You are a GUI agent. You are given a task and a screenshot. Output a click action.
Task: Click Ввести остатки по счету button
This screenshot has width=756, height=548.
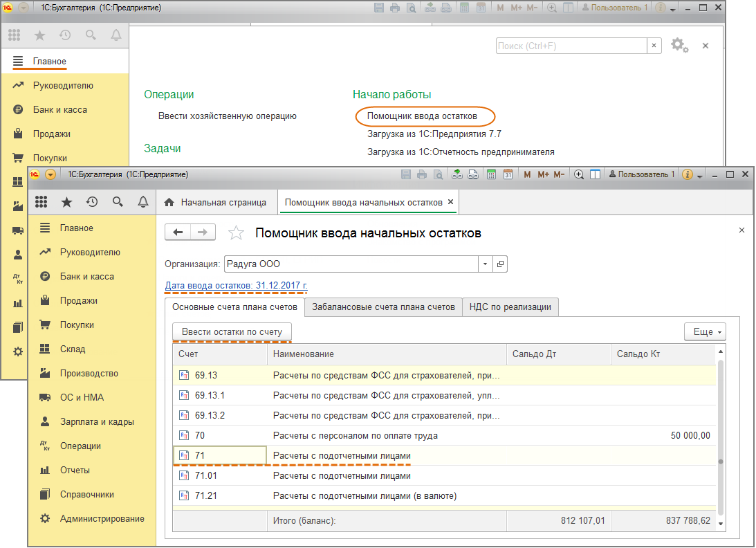pos(232,332)
